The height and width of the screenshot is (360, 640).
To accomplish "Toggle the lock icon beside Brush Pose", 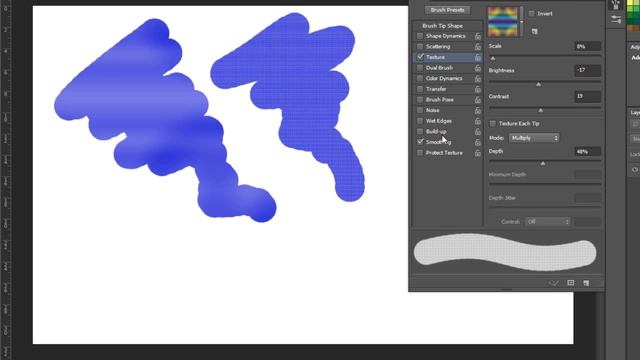I will [478, 100].
